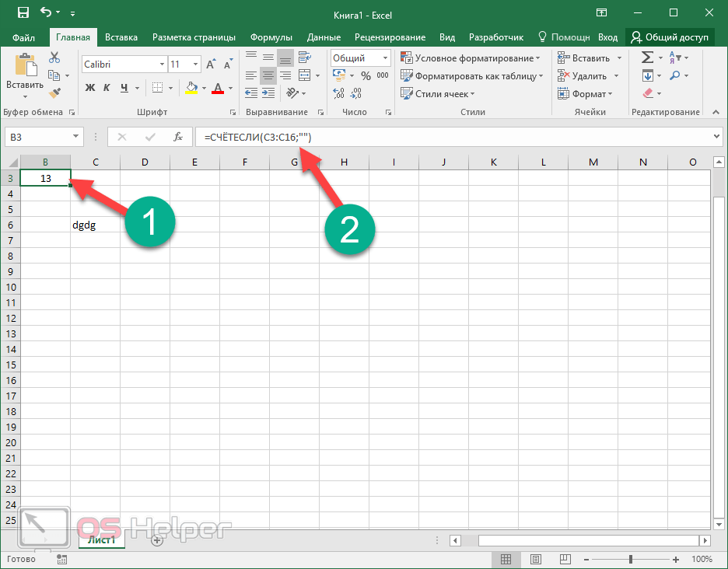This screenshot has width=728, height=569.
Task: Click the Clear eraser icon in Редактирование
Action: [x=647, y=93]
